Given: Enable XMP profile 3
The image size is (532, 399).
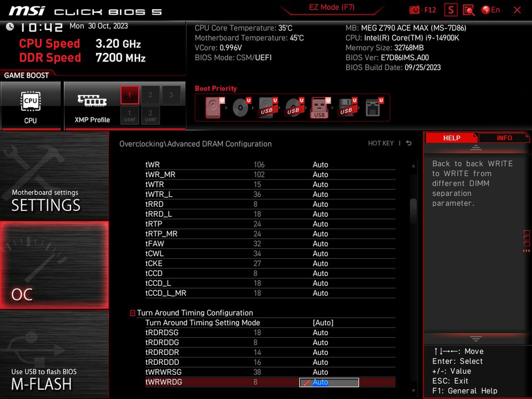Looking at the screenshot, I should pos(171,95).
